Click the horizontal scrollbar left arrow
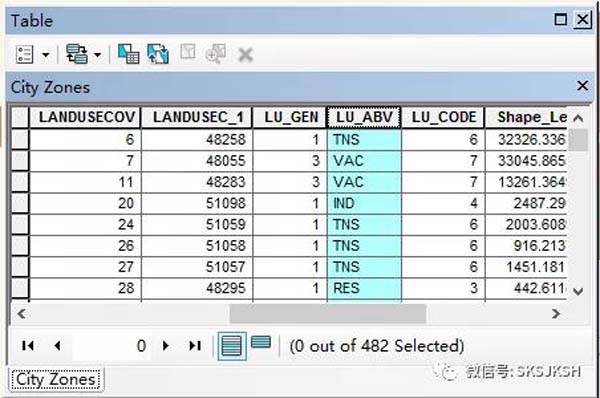The width and height of the screenshot is (600, 398). tap(21, 314)
